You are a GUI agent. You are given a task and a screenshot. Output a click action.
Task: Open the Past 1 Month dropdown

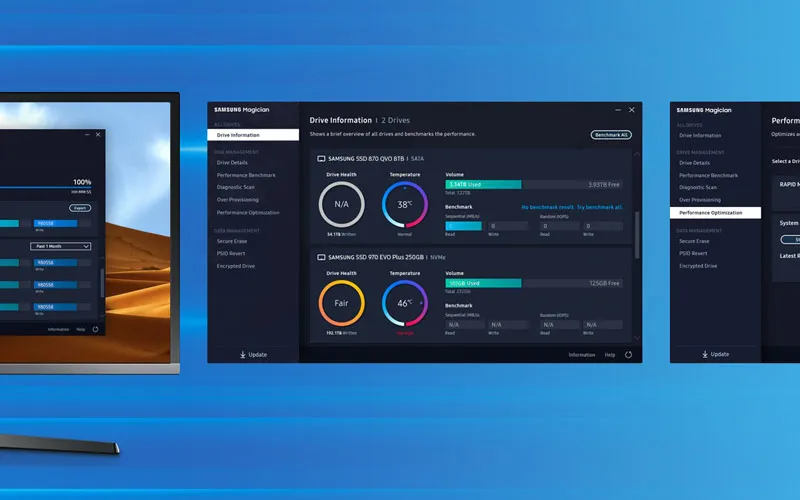tap(62, 246)
